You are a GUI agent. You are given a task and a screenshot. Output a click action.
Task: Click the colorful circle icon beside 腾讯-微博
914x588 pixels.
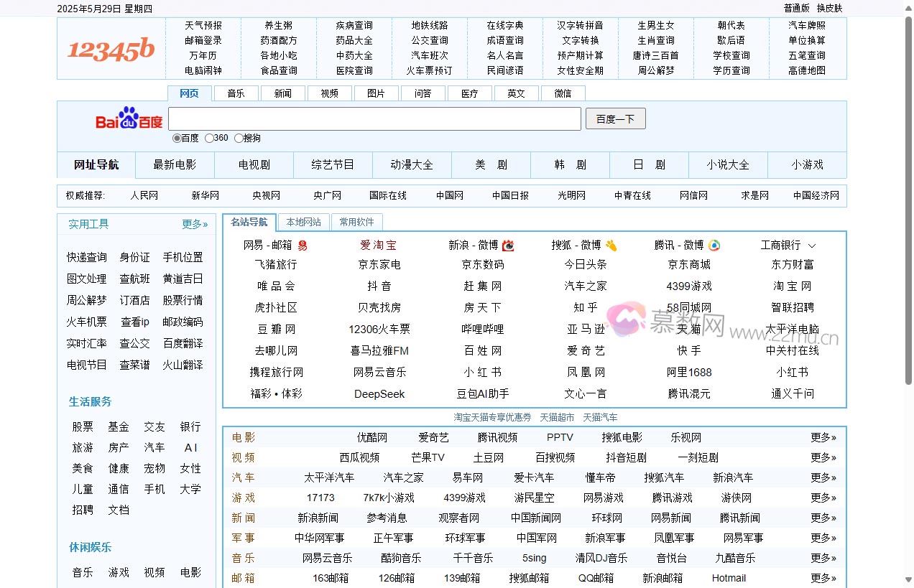click(713, 244)
